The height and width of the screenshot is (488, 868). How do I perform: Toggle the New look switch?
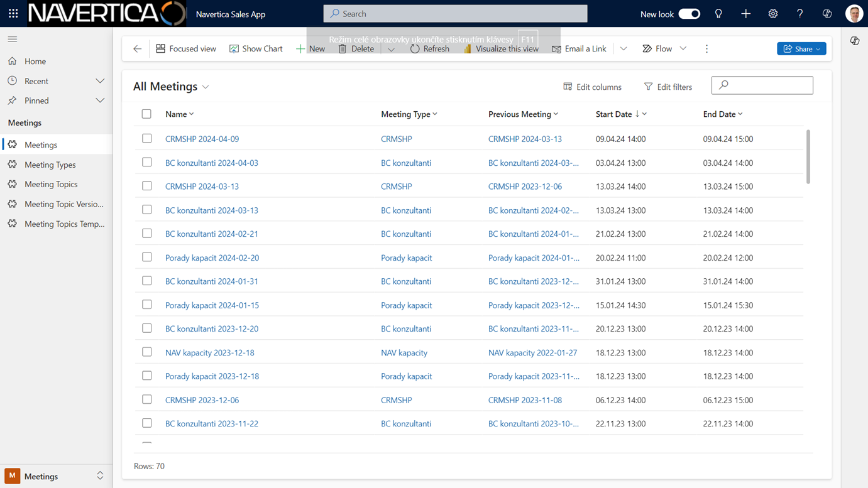tap(689, 14)
